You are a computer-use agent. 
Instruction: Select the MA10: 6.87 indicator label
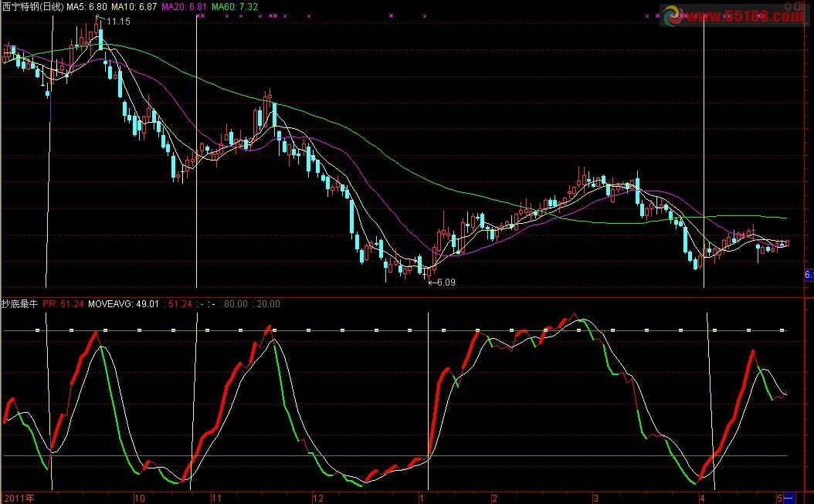tap(134, 6)
